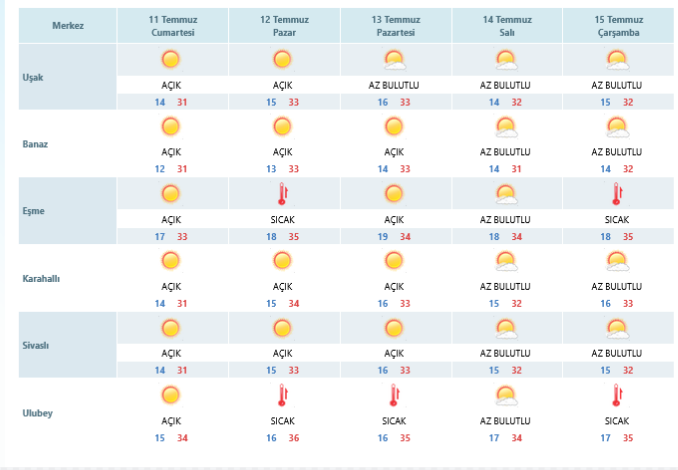Click the Merkez column header

[68, 26]
